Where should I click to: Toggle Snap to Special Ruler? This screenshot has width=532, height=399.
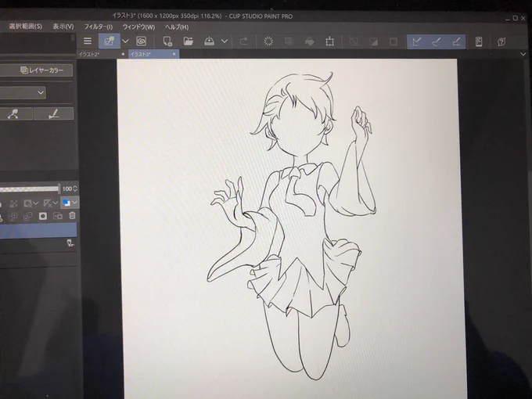pos(437,41)
